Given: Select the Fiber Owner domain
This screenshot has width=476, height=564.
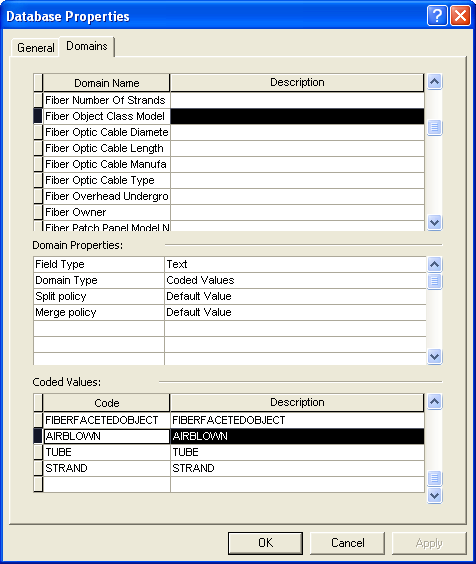Looking at the screenshot, I should (106, 212).
